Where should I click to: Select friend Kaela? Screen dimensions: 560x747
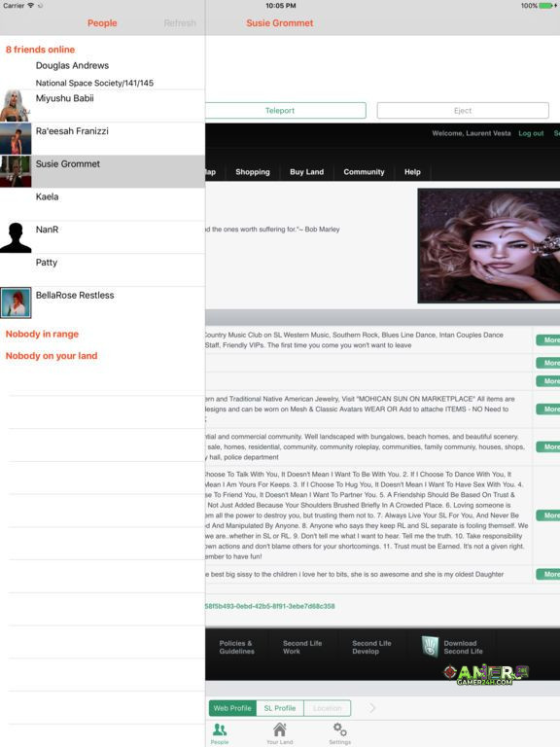tap(102, 204)
